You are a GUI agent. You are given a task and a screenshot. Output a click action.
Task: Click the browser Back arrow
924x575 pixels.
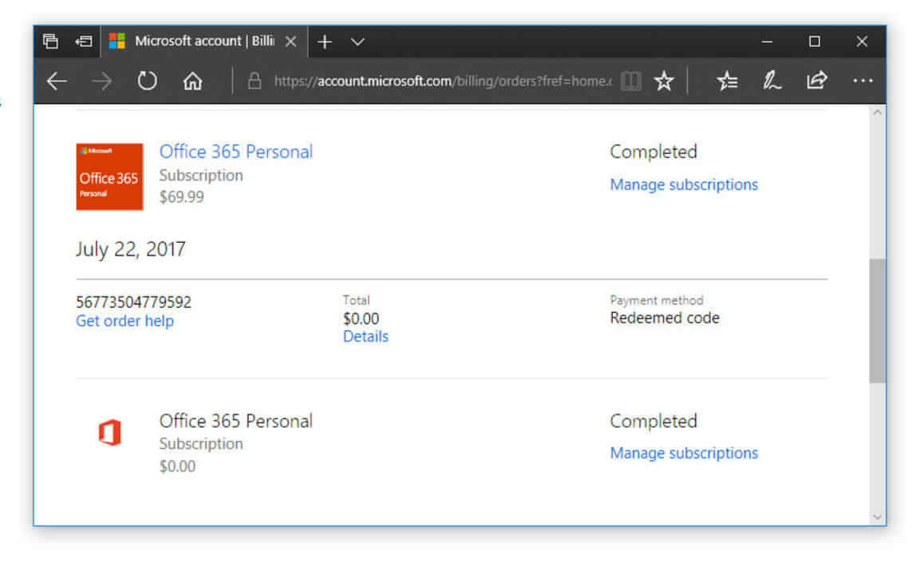pyautogui.click(x=57, y=81)
